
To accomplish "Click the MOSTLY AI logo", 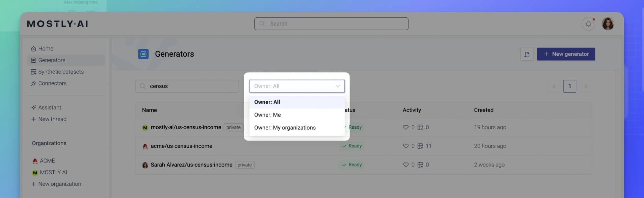I will pos(57,24).
